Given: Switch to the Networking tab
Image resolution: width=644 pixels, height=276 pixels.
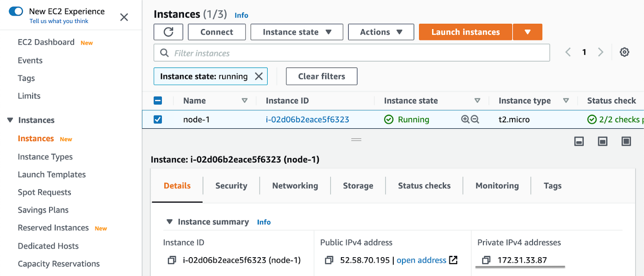Looking at the screenshot, I should (x=295, y=186).
